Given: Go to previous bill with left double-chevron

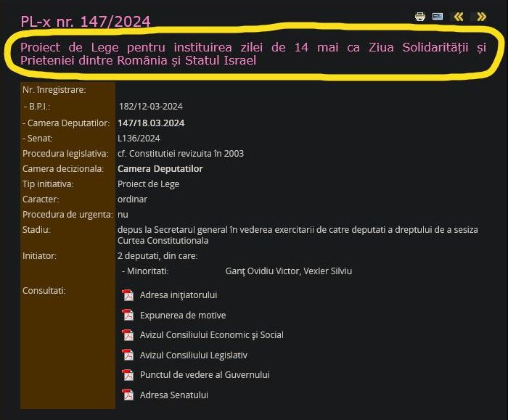Looking at the screenshot, I should click(x=458, y=17).
